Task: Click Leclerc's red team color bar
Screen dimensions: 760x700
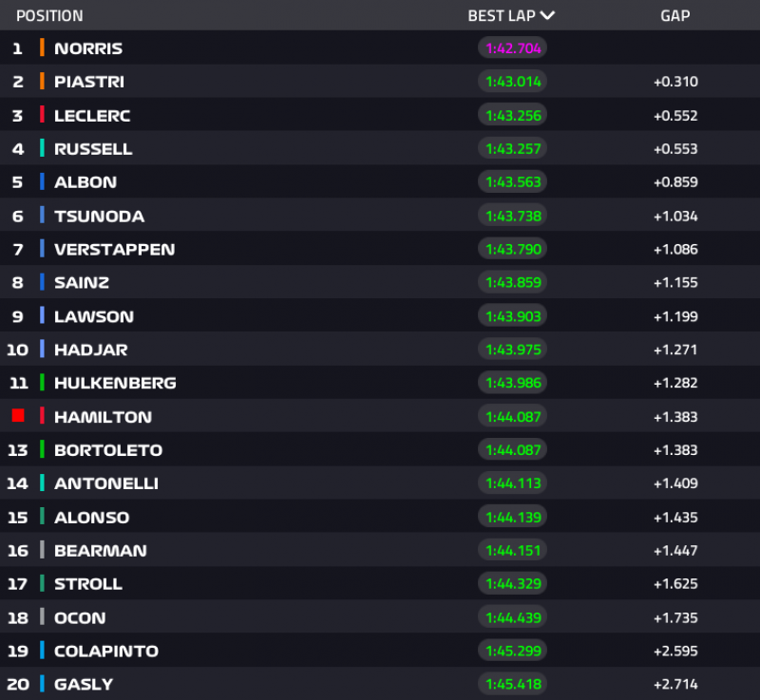Action: pos(42,115)
